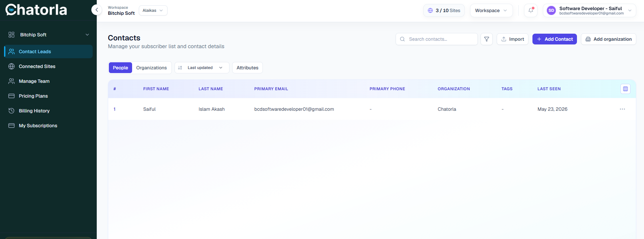Collapse the sidebar with the back arrow
This screenshot has height=239, width=644.
[97, 10]
